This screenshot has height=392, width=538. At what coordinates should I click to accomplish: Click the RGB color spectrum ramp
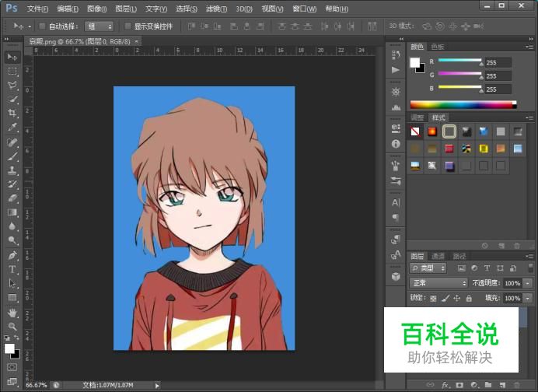[x=463, y=104]
